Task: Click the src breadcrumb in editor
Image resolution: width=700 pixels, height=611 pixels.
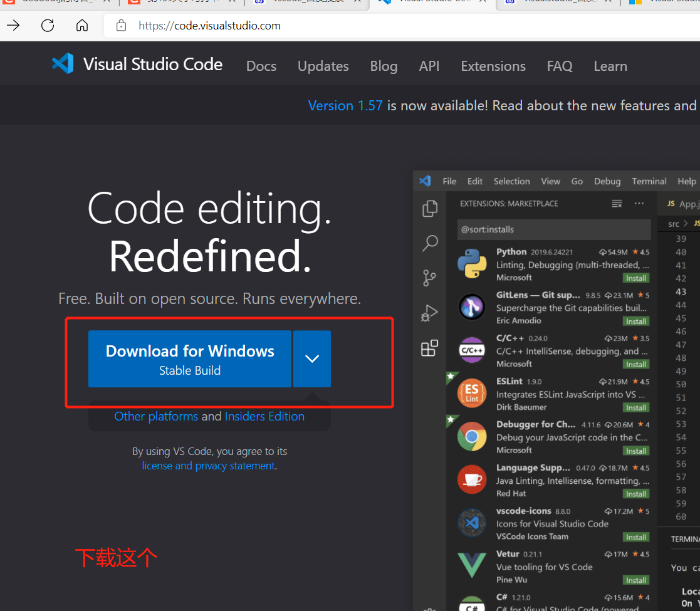Action: coord(673,224)
